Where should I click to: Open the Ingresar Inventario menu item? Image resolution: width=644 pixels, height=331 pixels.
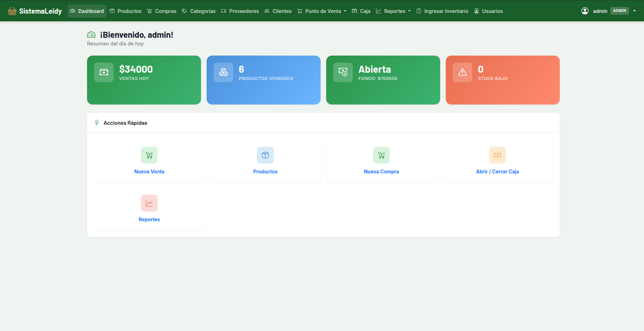click(442, 11)
